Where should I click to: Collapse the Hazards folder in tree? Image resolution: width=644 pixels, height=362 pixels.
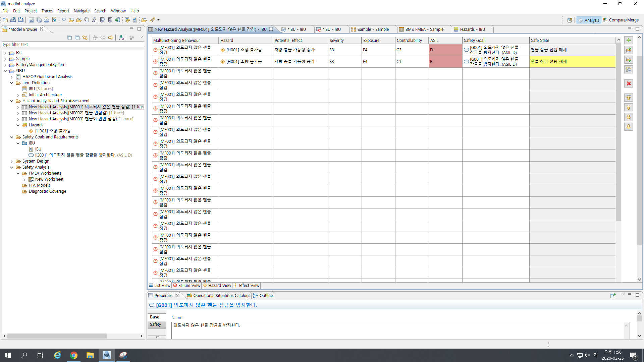[x=18, y=125]
